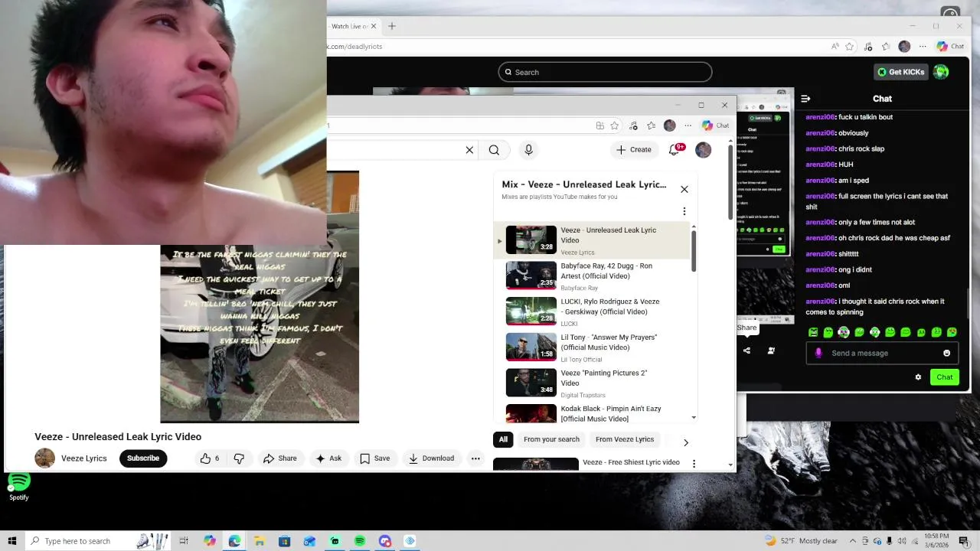This screenshot has height=551, width=980.
Task: Select the From your search chip
Action: coord(551,439)
